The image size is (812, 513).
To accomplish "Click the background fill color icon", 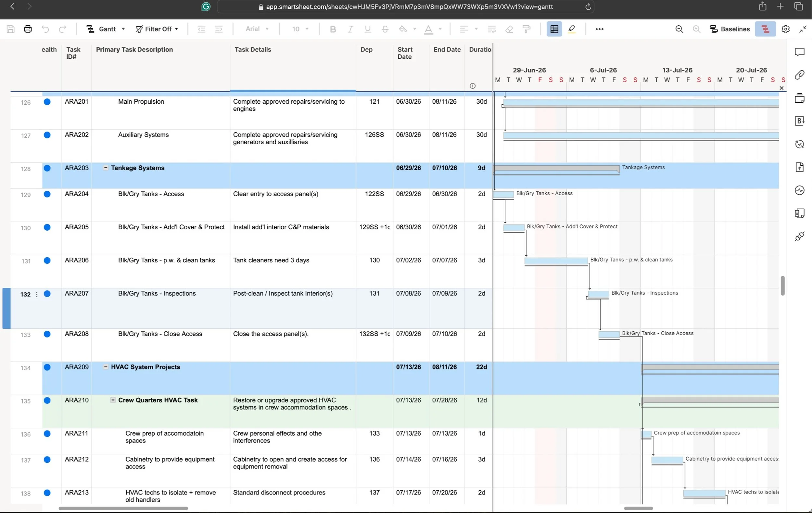I will point(403,29).
